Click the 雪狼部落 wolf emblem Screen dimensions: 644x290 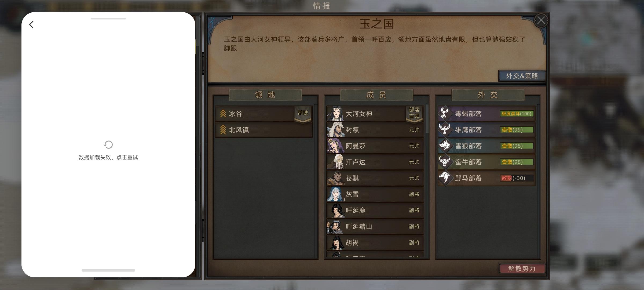pyautogui.click(x=445, y=146)
